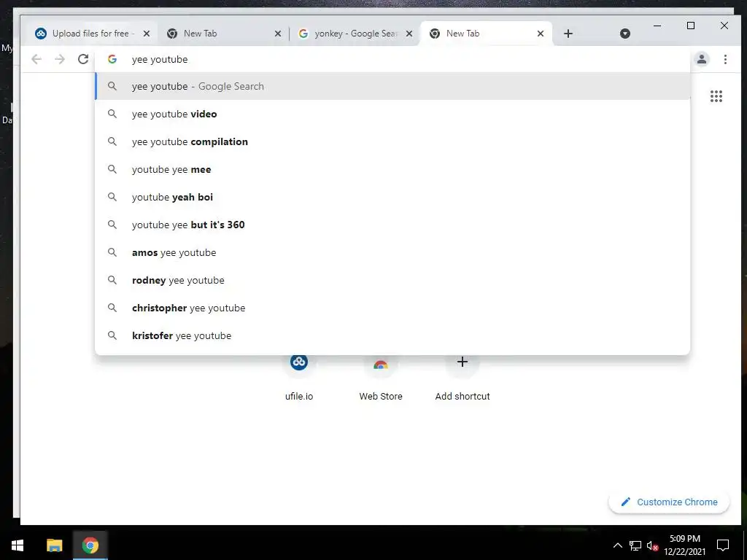
Task: Reload the current page
Action: (x=83, y=59)
